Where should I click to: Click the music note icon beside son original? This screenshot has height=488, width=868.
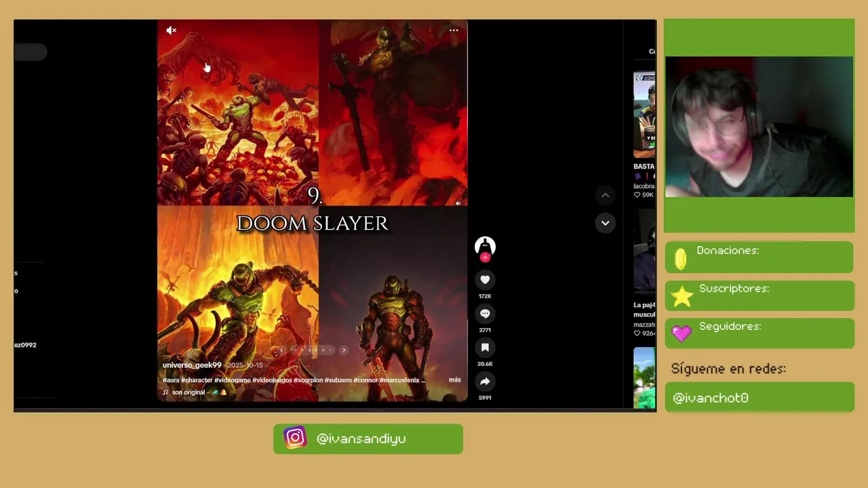pyautogui.click(x=165, y=392)
